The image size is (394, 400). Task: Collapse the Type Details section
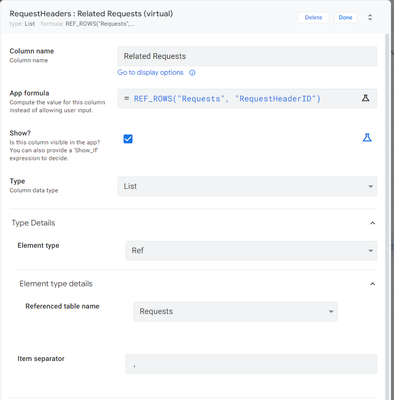(373, 223)
